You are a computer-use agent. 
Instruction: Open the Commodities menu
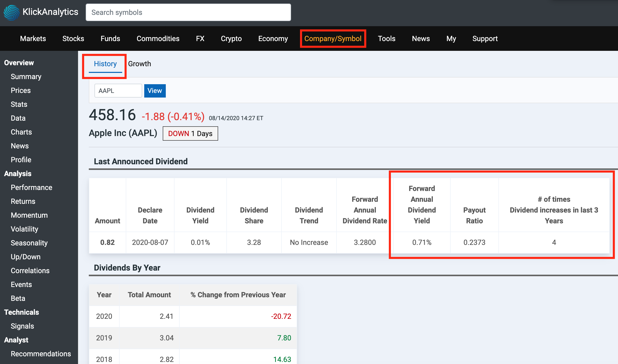(x=158, y=39)
